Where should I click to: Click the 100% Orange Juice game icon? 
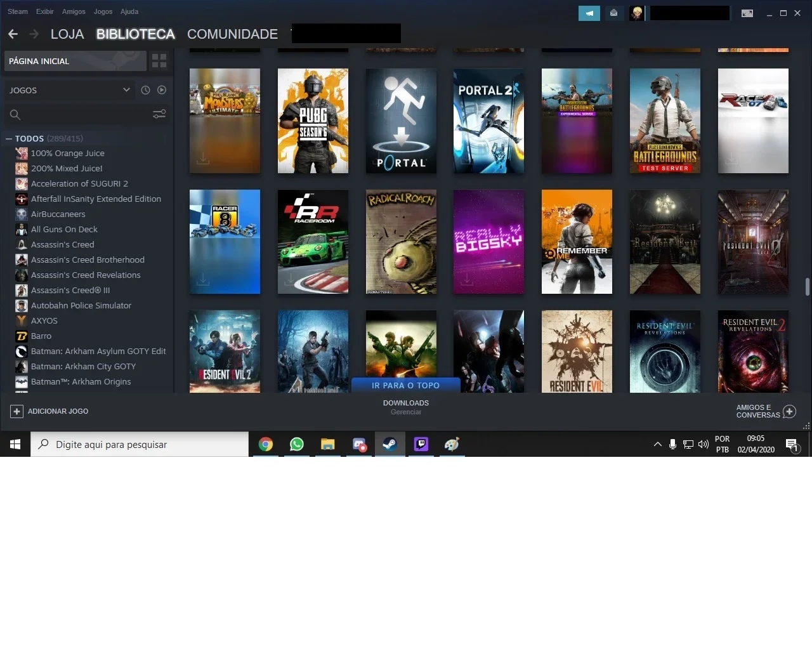[22, 153]
